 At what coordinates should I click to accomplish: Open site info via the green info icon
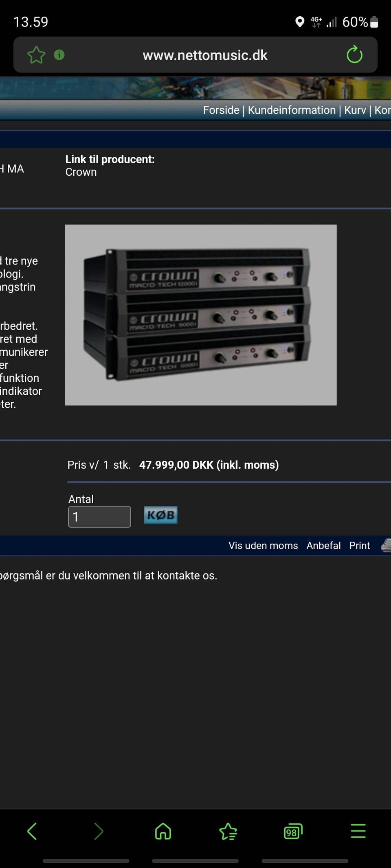tap(59, 55)
